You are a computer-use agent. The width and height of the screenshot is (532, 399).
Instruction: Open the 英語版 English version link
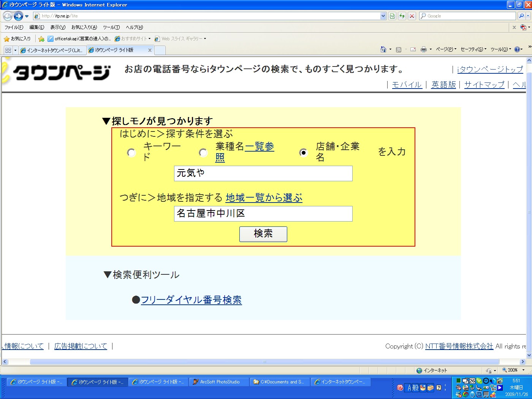(443, 84)
